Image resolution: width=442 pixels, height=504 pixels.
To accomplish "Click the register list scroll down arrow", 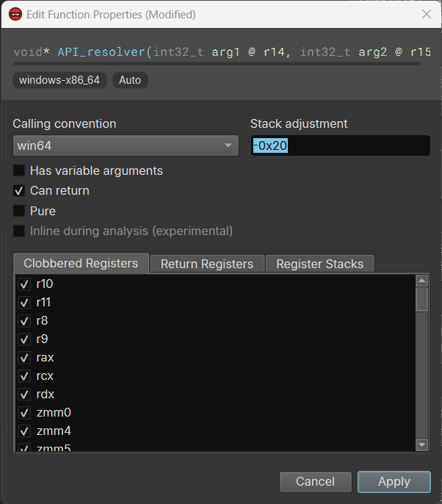I will point(421,445).
